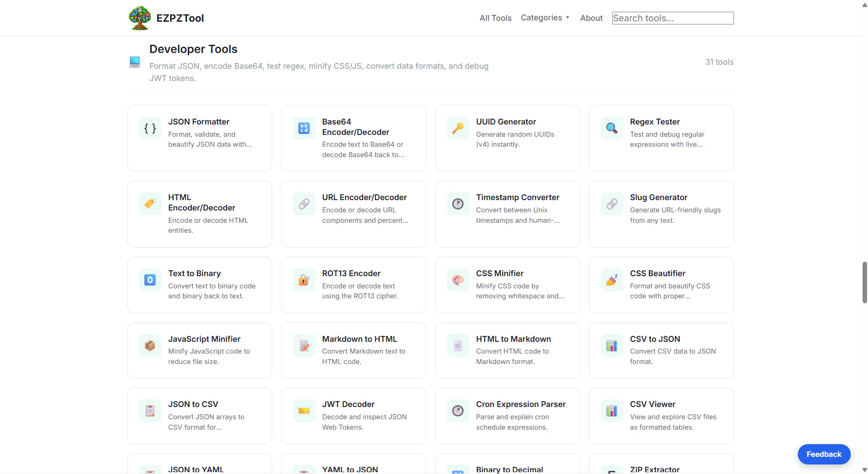Click the URL Encoder/Decoder link icon
Viewport: 868px width, 474px height.
click(x=304, y=204)
